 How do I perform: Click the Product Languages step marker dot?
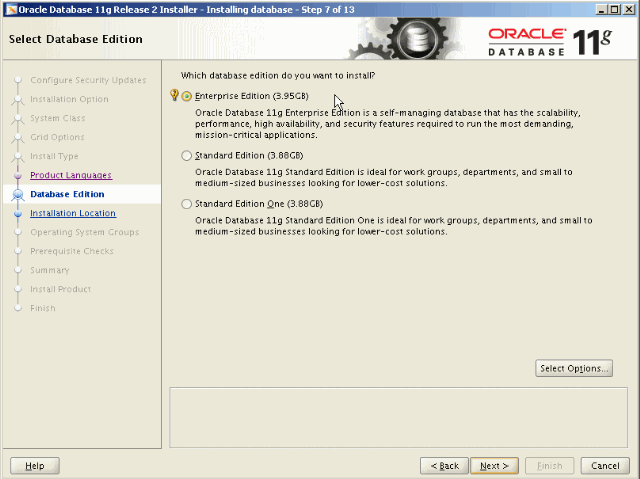tap(18, 176)
